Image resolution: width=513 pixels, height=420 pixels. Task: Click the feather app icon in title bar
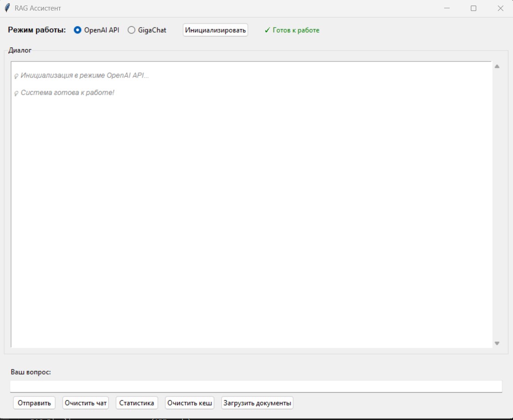coord(7,8)
